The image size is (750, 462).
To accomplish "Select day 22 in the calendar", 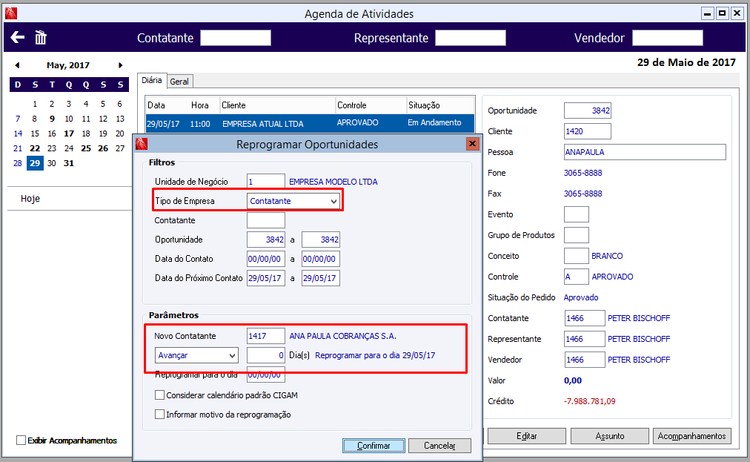I will coord(35,148).
